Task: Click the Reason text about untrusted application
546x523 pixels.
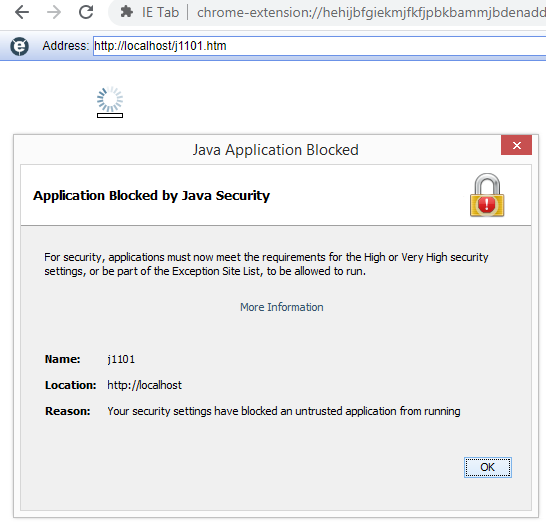Action: [x=284, y=411]
